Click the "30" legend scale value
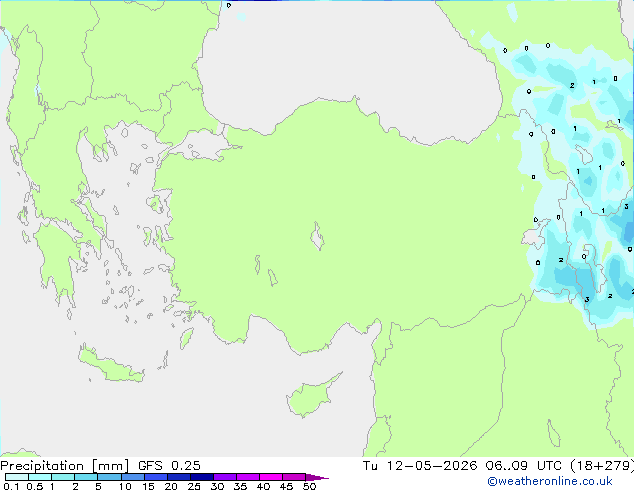The height and width of the screenshot is (490, 634). pyautogui.click(x=217, y=486)
